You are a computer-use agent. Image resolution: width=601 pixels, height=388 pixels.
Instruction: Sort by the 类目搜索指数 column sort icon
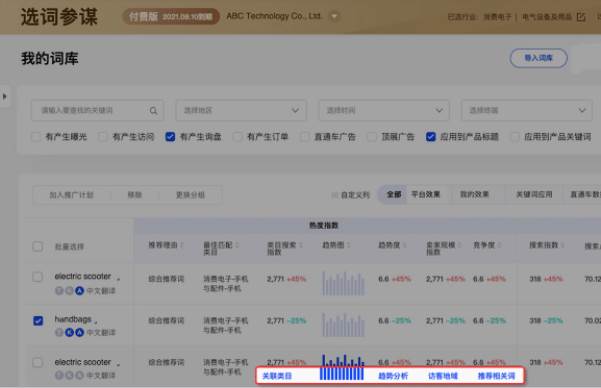pos(300,245)
